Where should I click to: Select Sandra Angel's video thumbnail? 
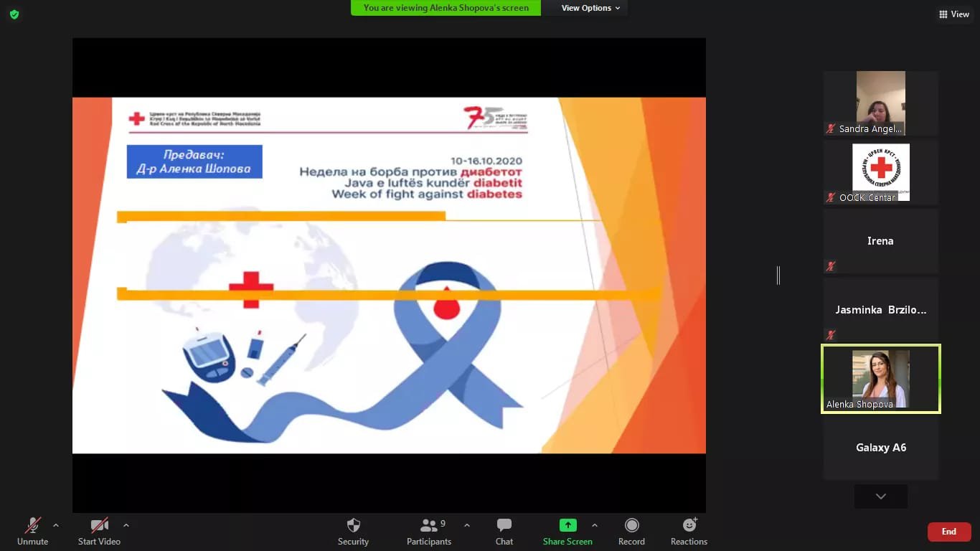click(x=880, y=103)
